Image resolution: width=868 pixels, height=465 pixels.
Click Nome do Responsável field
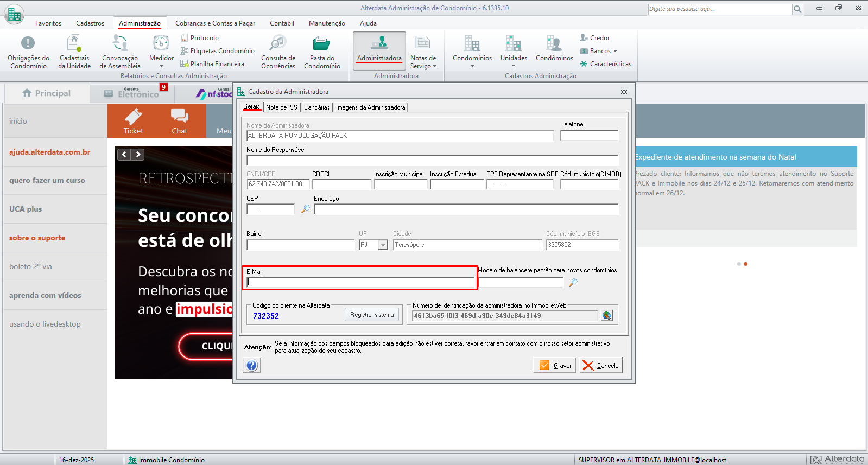(432, 160)
